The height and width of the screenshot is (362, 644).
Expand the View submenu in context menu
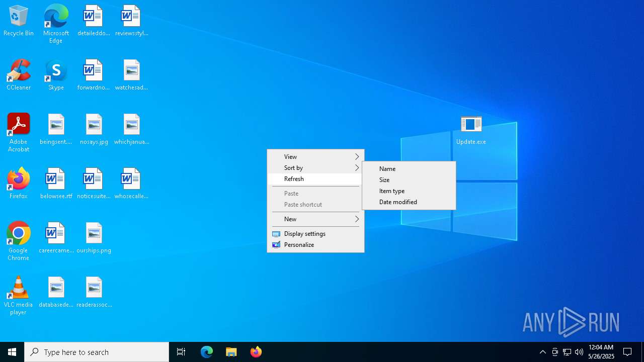(x=315, y=157)
